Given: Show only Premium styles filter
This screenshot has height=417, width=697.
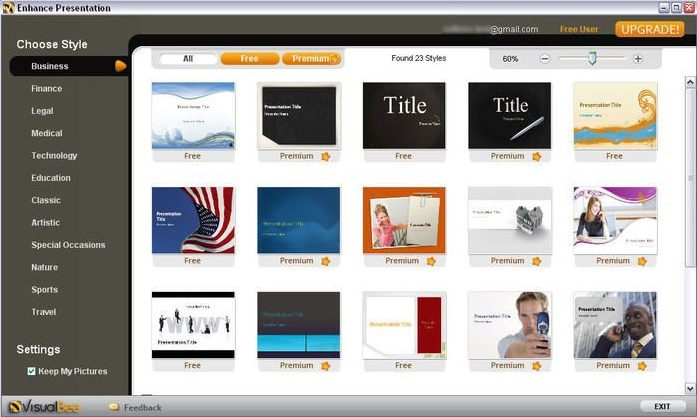Looking at the screenshot, I should [312, 59].
